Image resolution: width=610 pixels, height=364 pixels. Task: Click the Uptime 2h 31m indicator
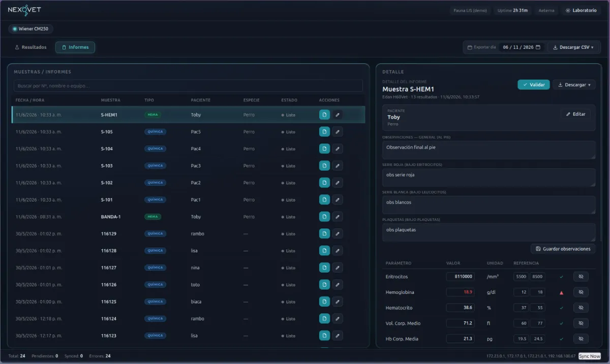[512, 10]
